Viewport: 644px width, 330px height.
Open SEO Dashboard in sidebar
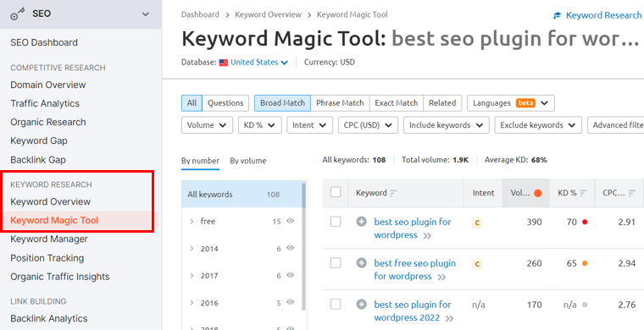click(x=44, y=42)
